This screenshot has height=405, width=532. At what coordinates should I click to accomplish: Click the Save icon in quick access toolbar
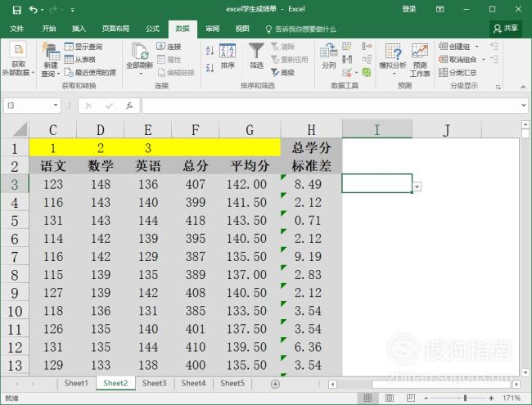pyautogui.click(x=16, y=10)
